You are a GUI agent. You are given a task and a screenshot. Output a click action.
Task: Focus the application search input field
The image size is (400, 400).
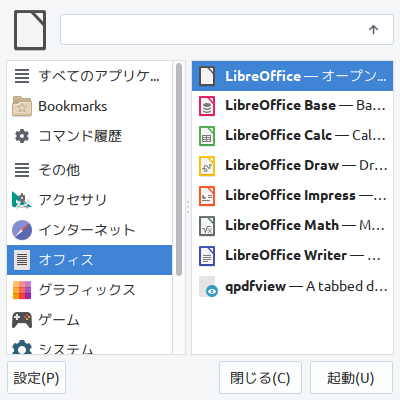click(x=227, y=30)
